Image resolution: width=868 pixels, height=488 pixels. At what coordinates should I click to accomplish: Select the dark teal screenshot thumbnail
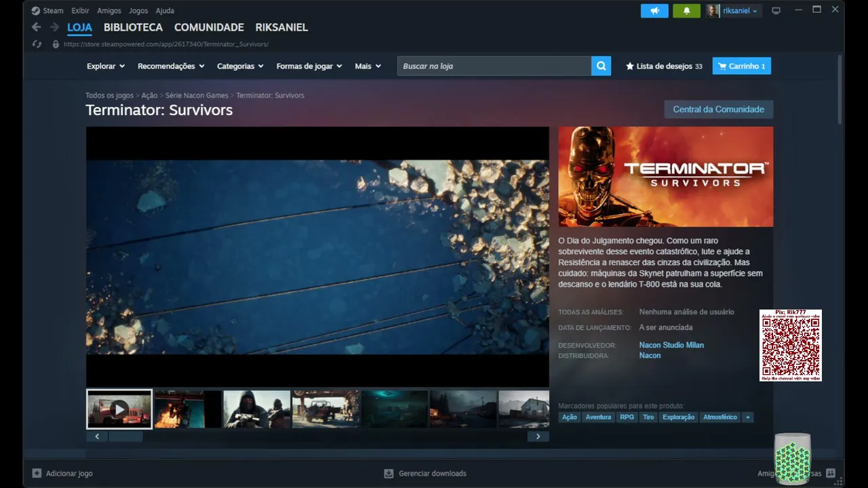pos(395,409)
